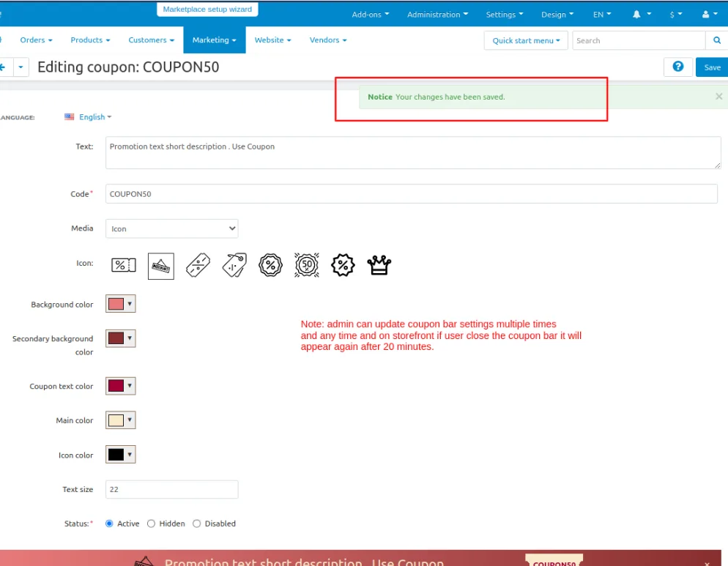The height and width of the screenshot is (566, 728).
Task: Select the percent ticket coupon icon
Action: pyautogui.click(x=124, y=266)
